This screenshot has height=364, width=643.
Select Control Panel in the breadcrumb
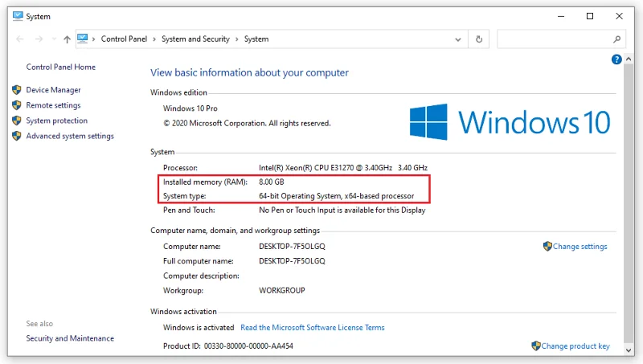coord(124,39)
